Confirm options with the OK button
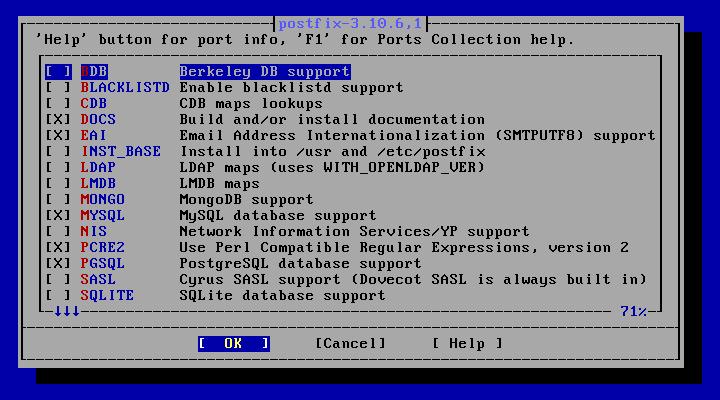The image size is (720, 400). click(x=234, y=344)
